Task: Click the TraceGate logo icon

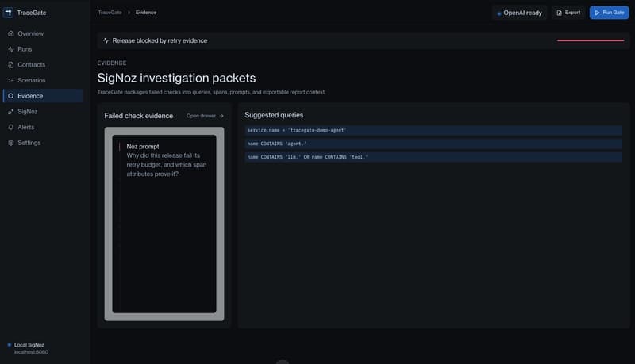Action: tap(8, 13)
